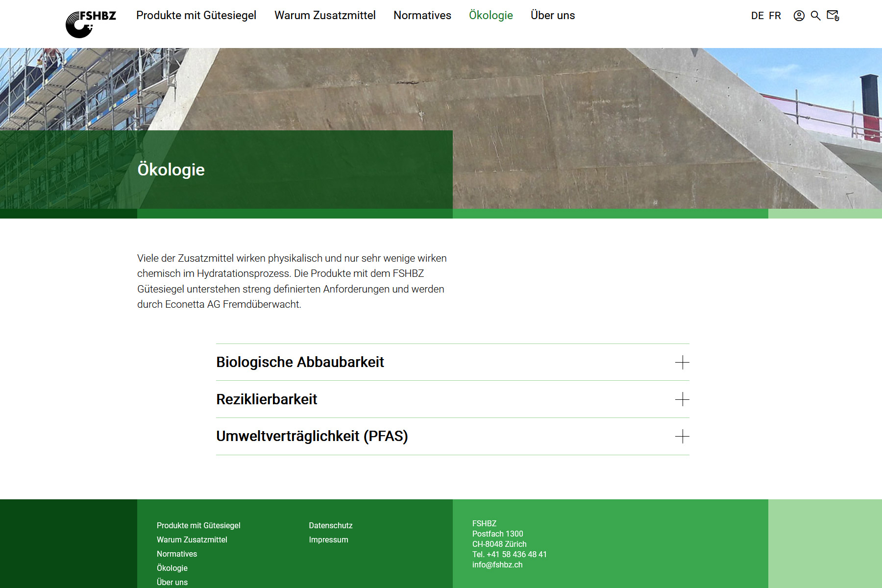Open Produkte mit Gütesiegel menu
The image size is (882, 588).
click(x=196, y=16)
